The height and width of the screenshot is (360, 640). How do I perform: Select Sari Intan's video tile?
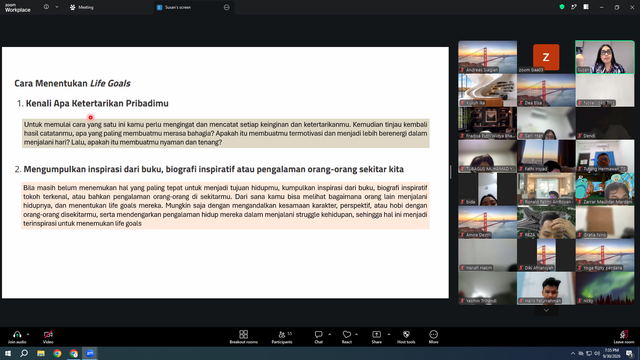click(x=546, y=123)
